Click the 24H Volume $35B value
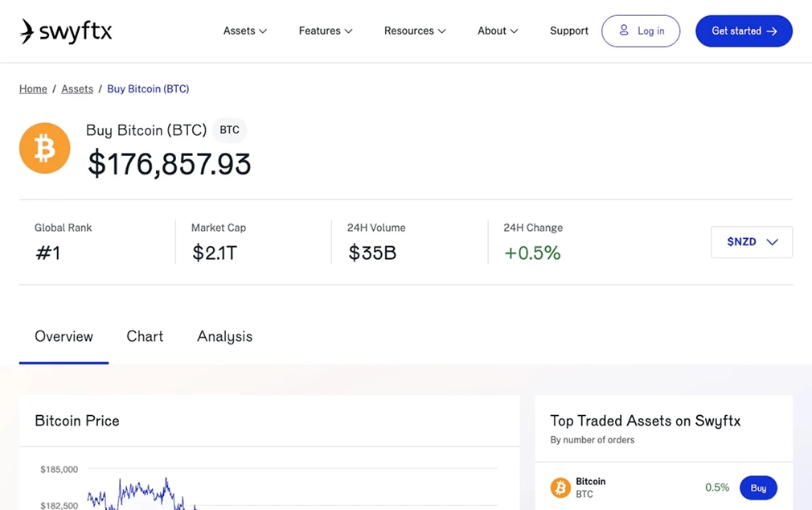This screenshot has width=812, height=510. tap(371, 253)
